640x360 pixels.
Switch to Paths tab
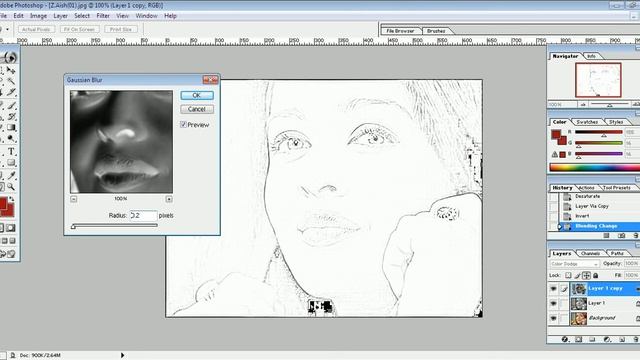tap(617, 253)
